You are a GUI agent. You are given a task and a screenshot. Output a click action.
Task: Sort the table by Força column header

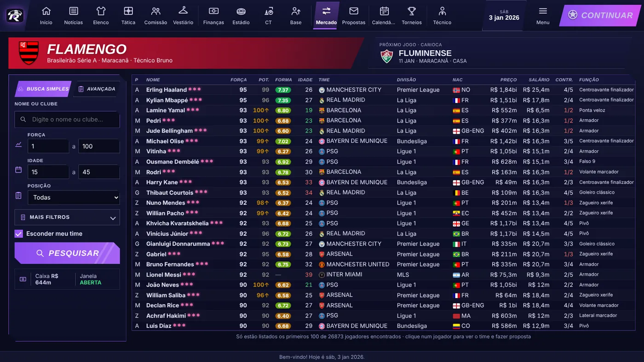[238, 80]
